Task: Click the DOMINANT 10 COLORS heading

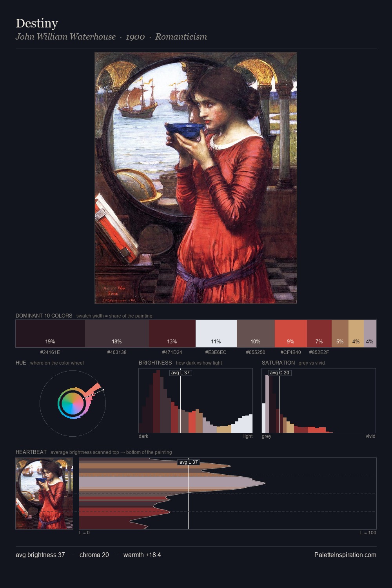Action: 44,316
